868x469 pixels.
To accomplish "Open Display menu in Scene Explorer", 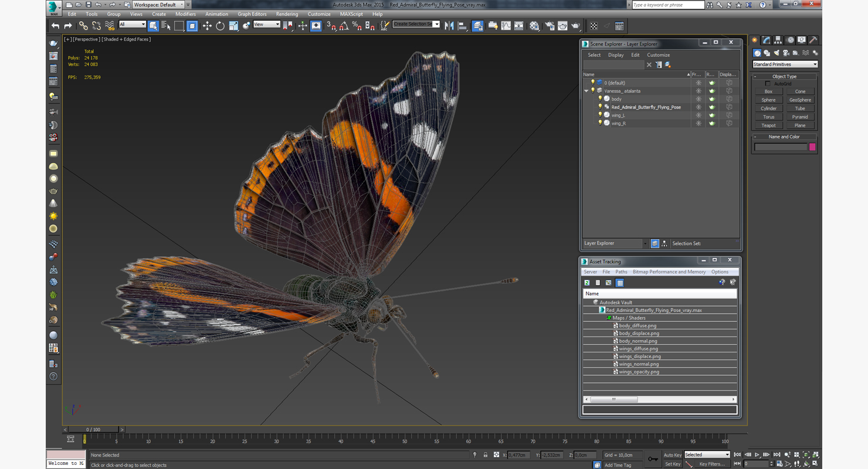I will pyautogui.click(x=616, y=55).
